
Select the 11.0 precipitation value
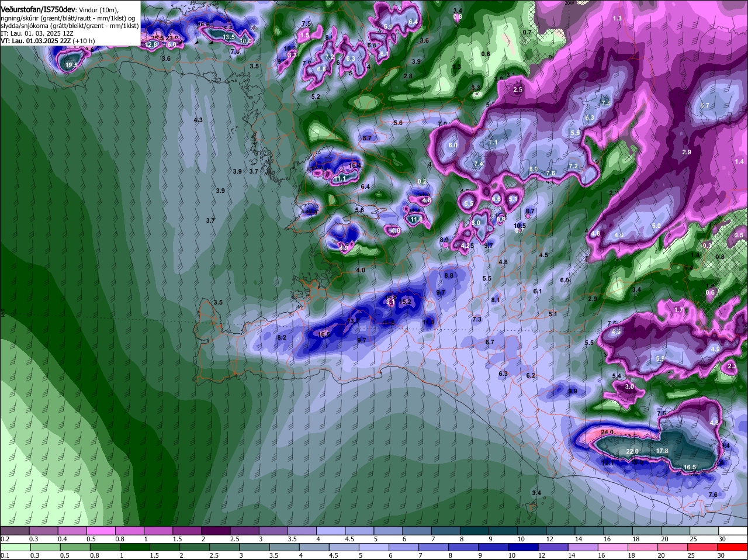[x=416, y=219]
